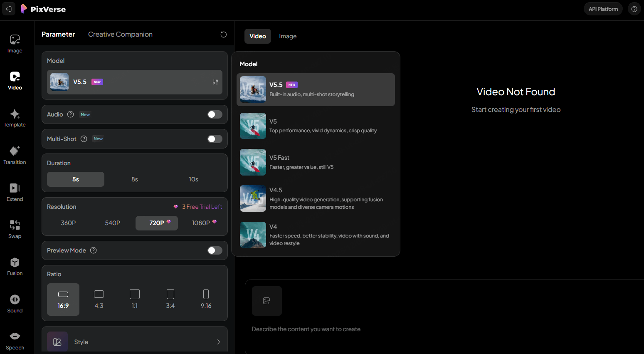
Task: Expand the Style options chevron
Action: coord(218,342)
